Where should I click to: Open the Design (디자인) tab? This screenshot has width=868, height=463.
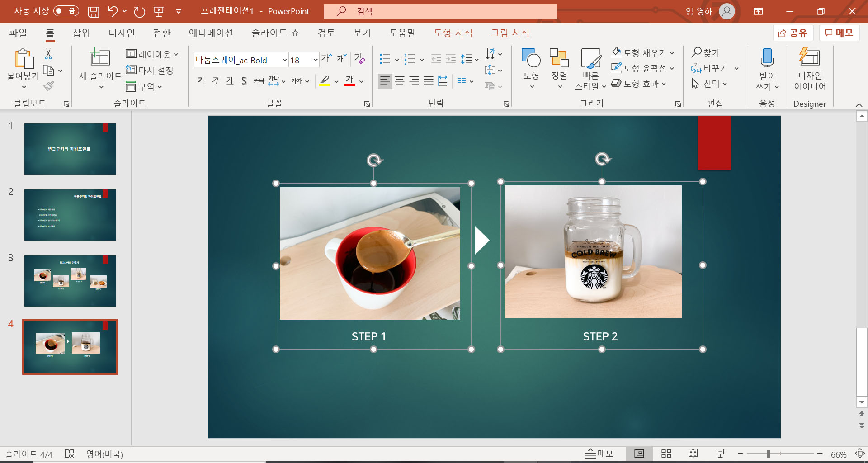pos(122,33)
